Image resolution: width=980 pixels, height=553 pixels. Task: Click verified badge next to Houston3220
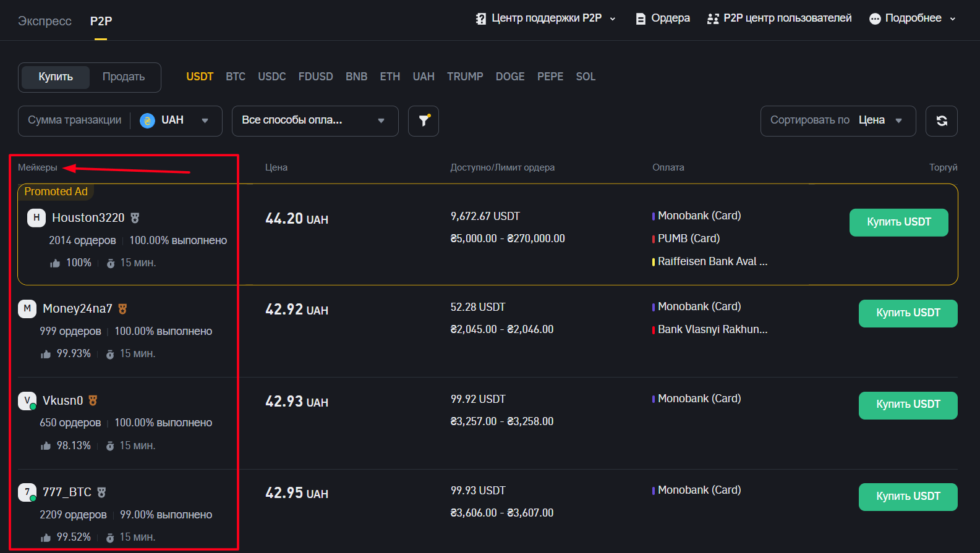[135, 217]
